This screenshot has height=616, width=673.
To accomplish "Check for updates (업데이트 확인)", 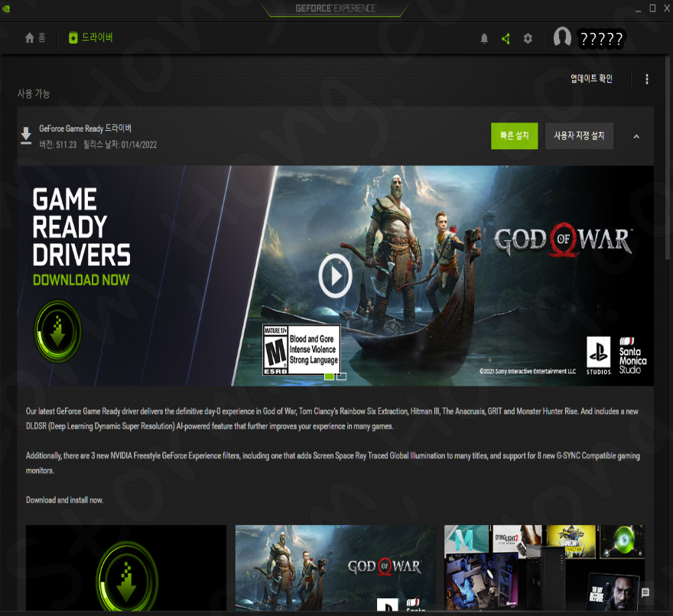I will pos(591,79).
